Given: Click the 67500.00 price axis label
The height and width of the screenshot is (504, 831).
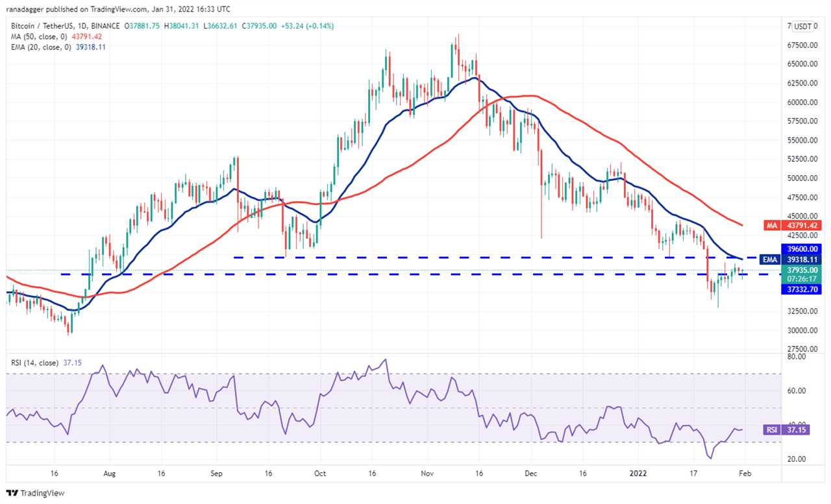Looking at the screenshot, I should pyautogui.click(x=804, y=45).
